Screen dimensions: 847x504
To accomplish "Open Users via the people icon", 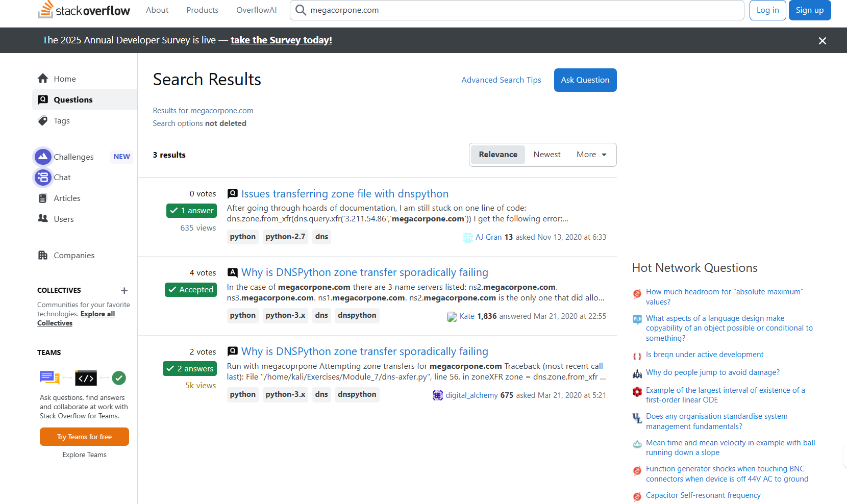I will coord(43,218).
